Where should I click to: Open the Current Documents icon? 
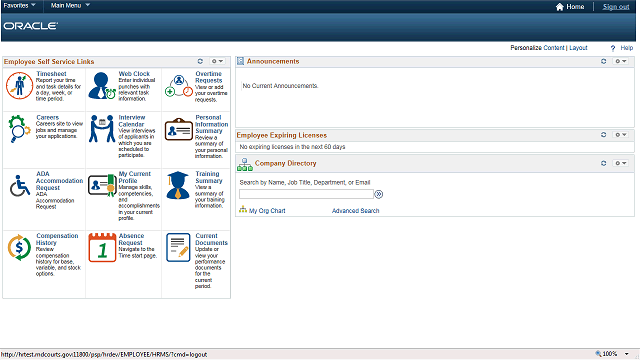click(x=178, y=247)
